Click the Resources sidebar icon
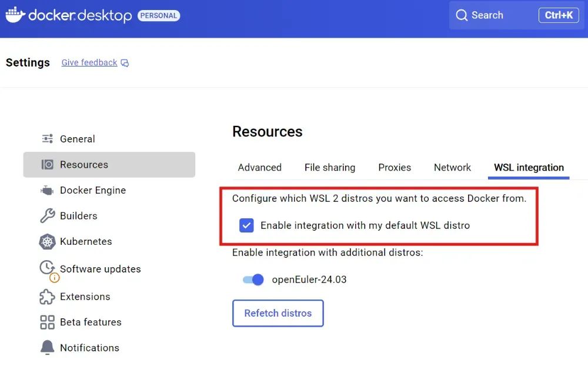 [x=48, y=165]
